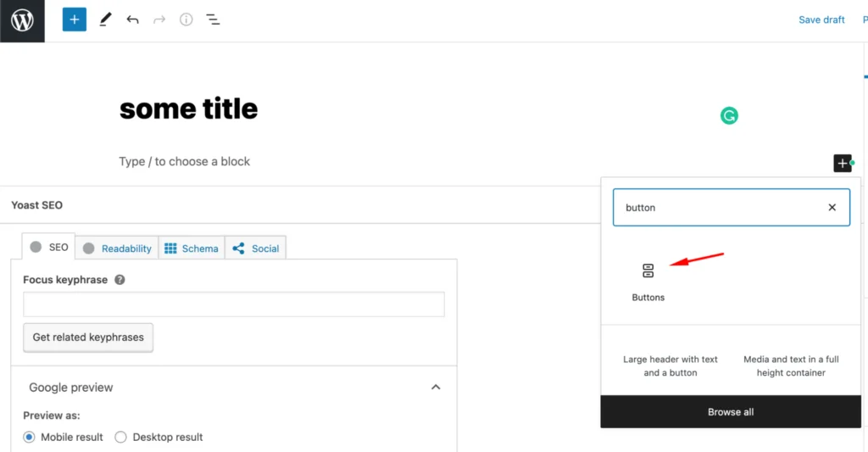
Task: Switch to the Readability tab
Action: point(118,248)
